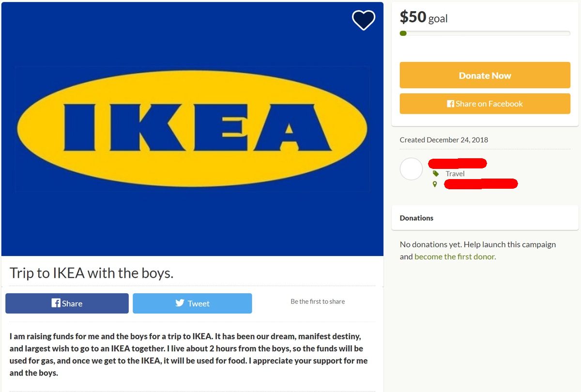Click the Share on Facebook button
Viewport: 581px width, 392px height.
[x=485, y=104]
